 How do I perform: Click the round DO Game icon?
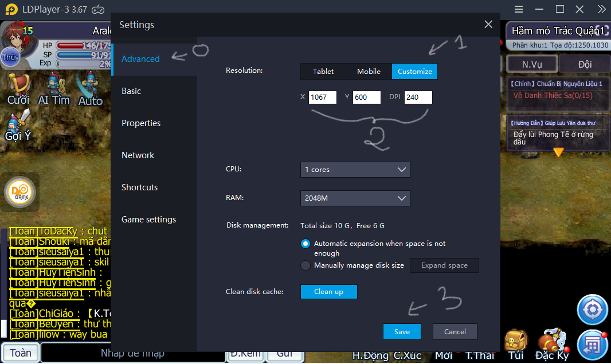click(x=21, y=192)
